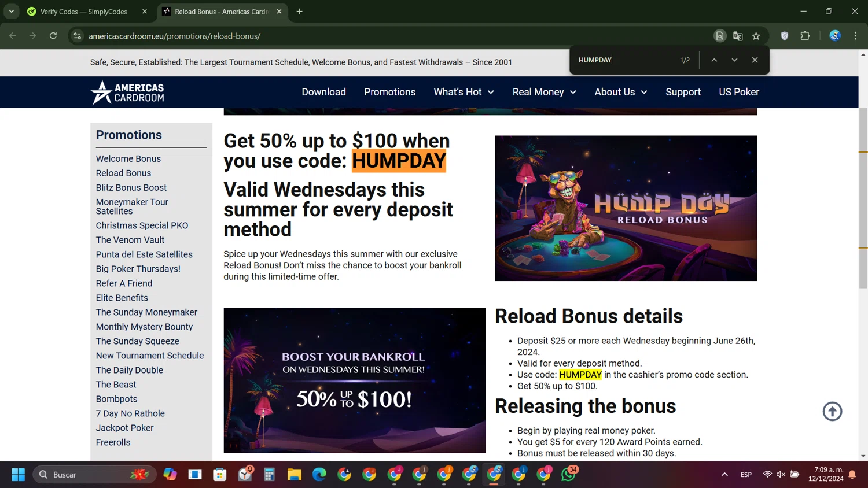Open The Daily Double link
Screen dimensions: 868x488
tap(130, 370)
